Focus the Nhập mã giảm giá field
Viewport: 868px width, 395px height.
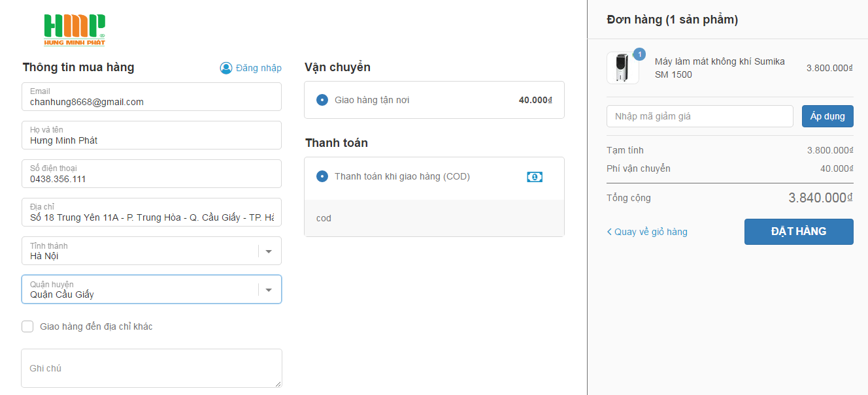click(699, 116)
